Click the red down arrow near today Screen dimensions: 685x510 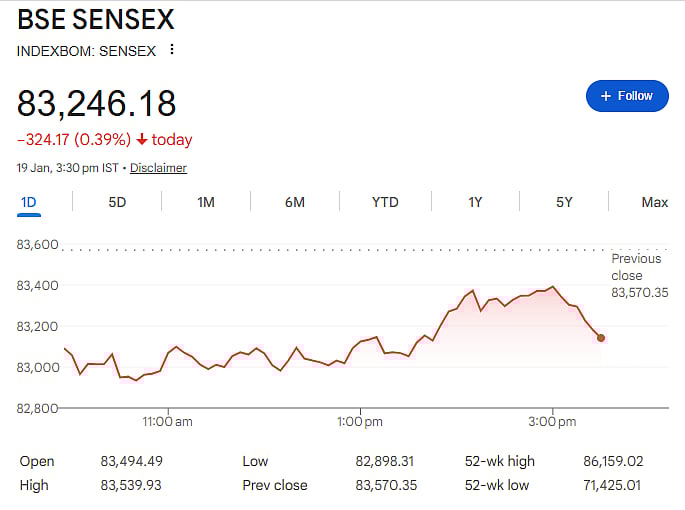click(x=143, y=140)
